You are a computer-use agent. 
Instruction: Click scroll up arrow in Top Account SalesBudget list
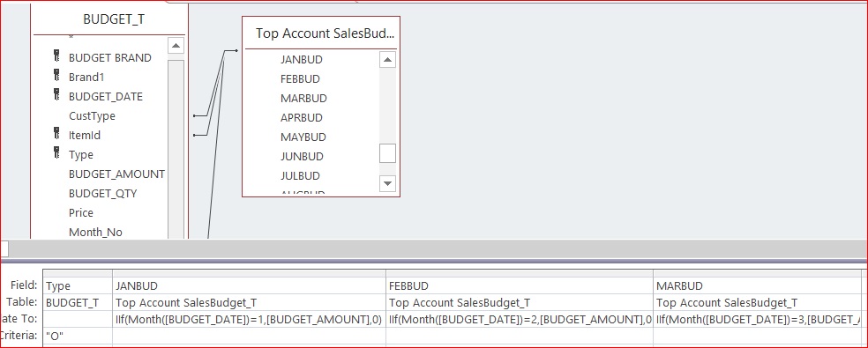(x=387, y=60)
